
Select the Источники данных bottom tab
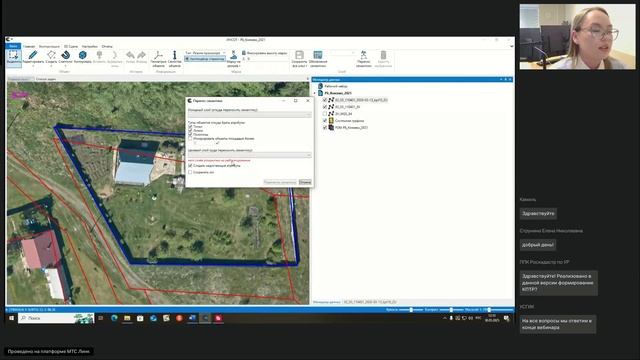pos(327,302)
